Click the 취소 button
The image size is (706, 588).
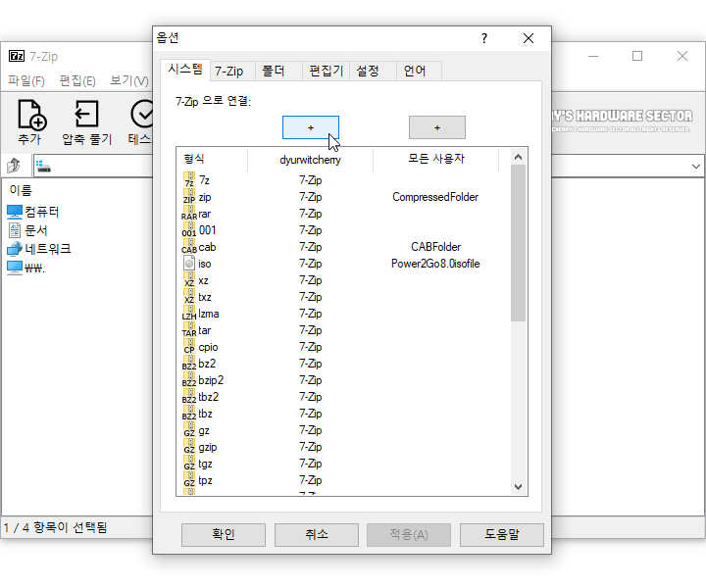[317, 534]
